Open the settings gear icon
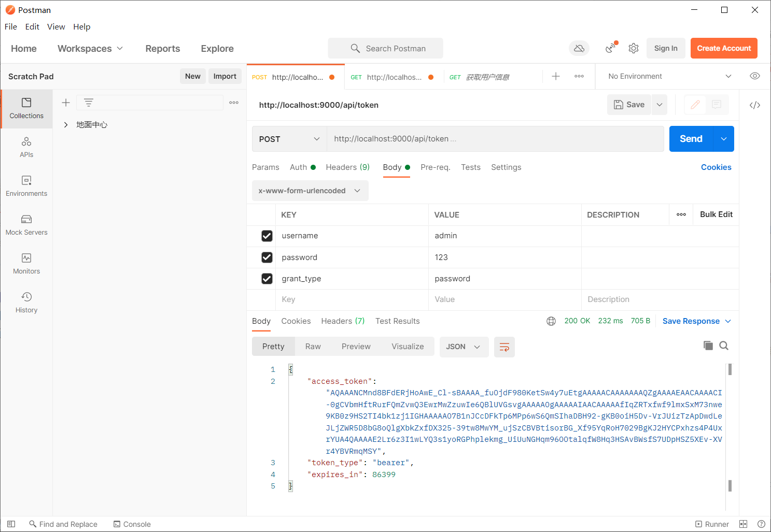 coord(634,48)
